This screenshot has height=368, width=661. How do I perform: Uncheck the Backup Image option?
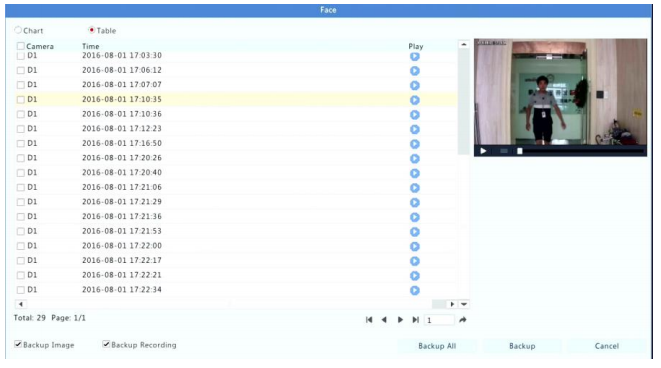pos(18,344)
